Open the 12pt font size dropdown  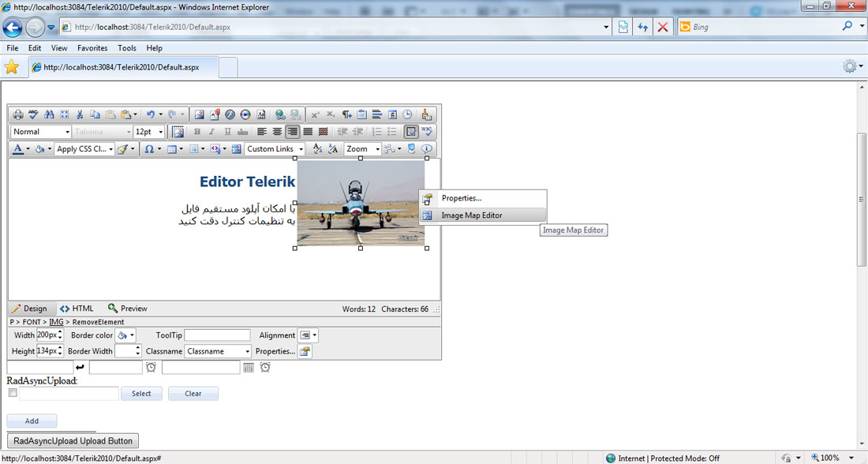click(x=149, y=132)
